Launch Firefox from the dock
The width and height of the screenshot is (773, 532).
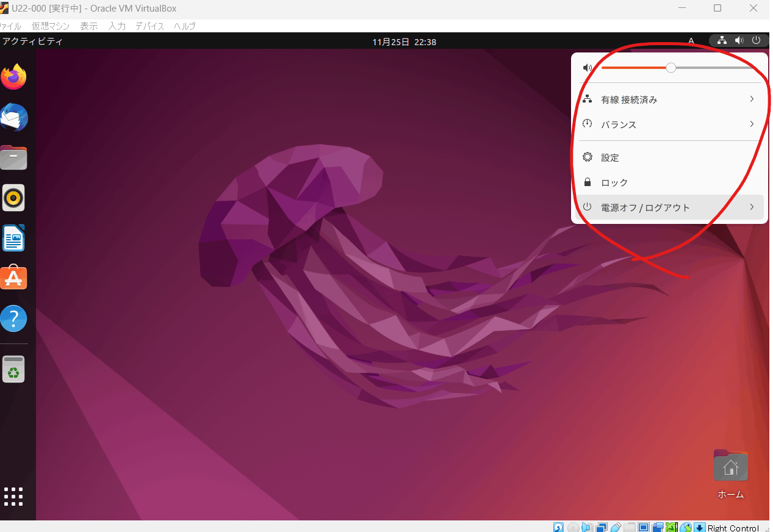[13, 77]
